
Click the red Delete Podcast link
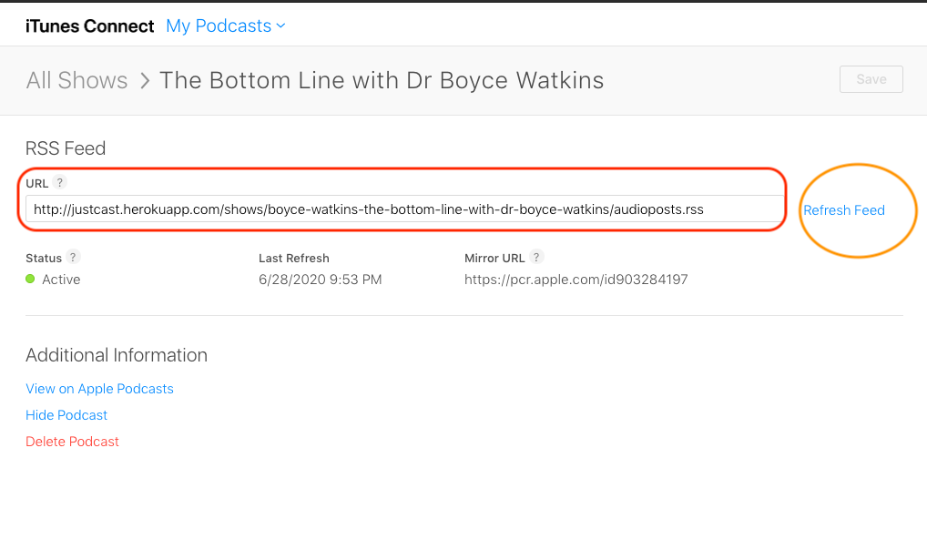72,442
